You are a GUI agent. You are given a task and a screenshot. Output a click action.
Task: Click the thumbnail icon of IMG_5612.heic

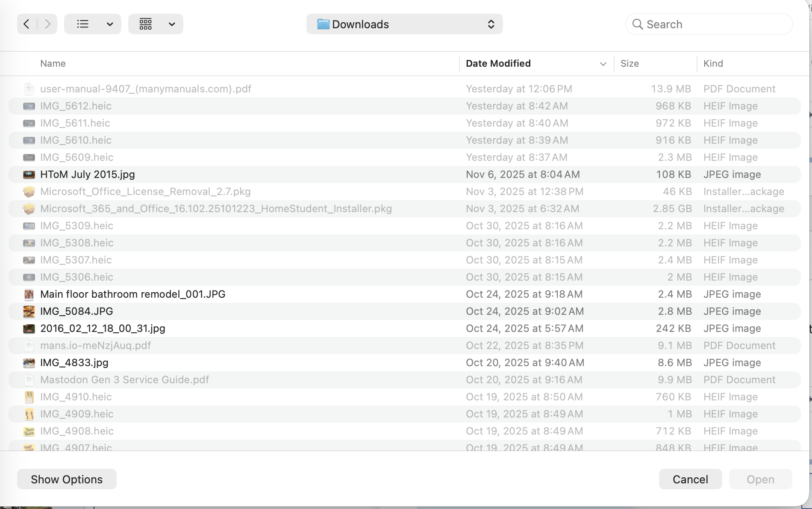point(29,106)
